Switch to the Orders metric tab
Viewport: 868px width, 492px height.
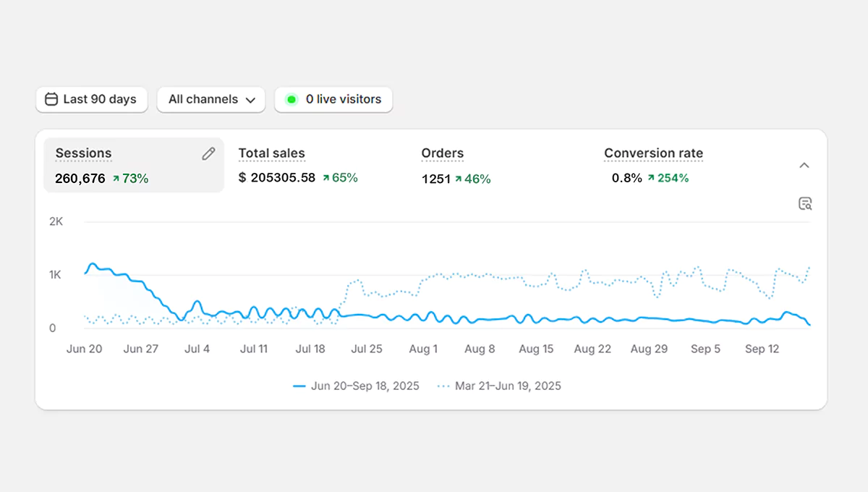click(443, 153)
